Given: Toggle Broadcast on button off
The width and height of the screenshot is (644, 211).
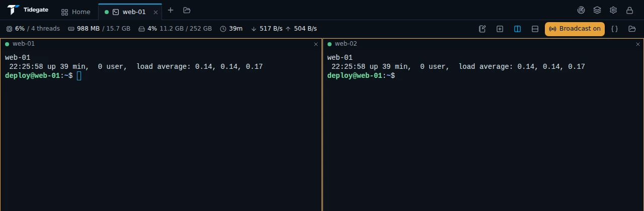Looking at the screenshot, I should [575, 29].
